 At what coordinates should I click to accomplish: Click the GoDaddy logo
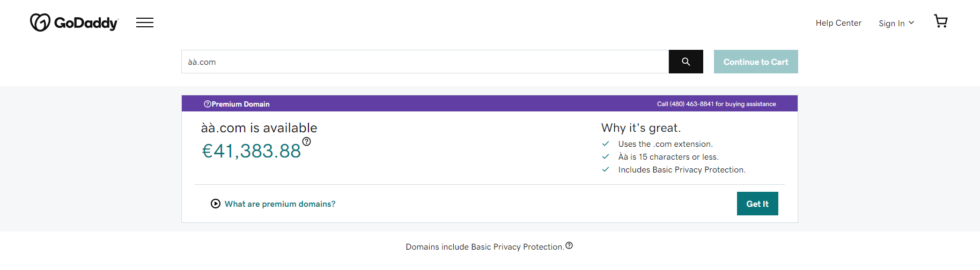click(x=74, y=22)
